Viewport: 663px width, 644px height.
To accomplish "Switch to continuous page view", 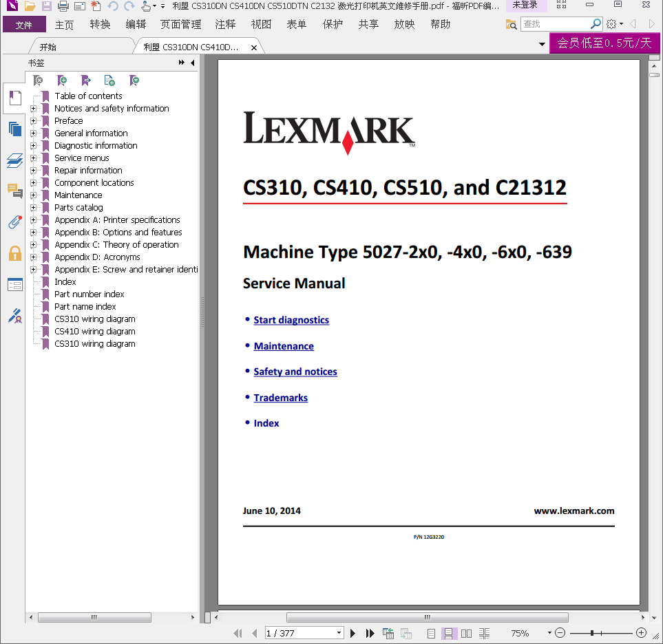I will coord(449,634).
